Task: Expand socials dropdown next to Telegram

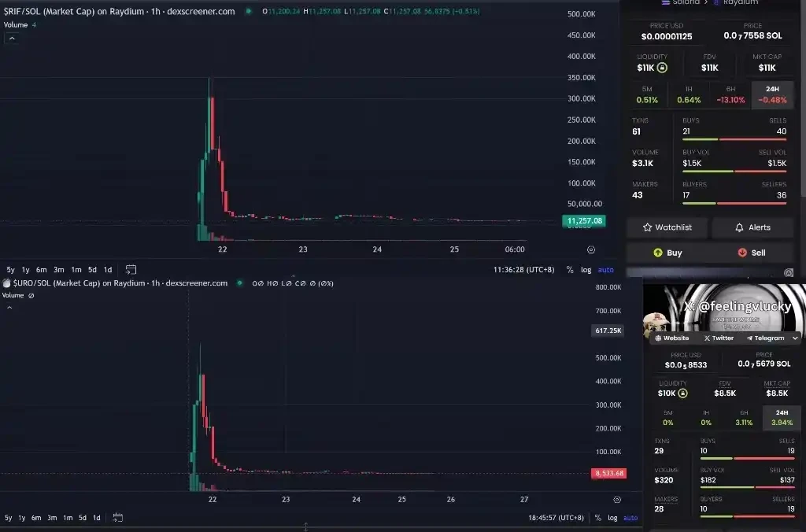Action: tap(795, 338)
